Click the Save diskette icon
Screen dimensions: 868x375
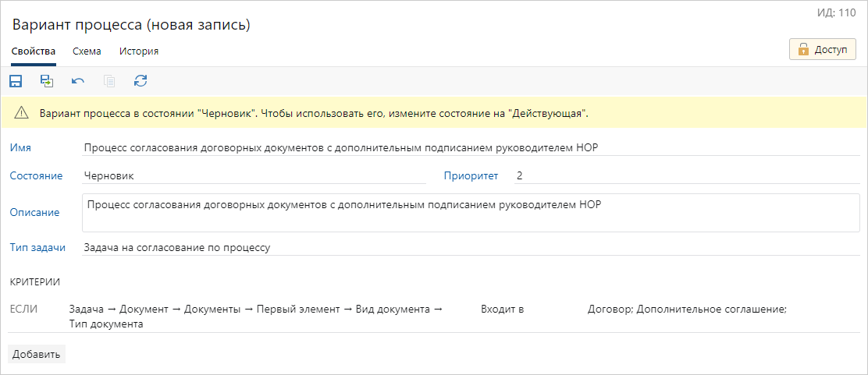(x=16, y=80)
